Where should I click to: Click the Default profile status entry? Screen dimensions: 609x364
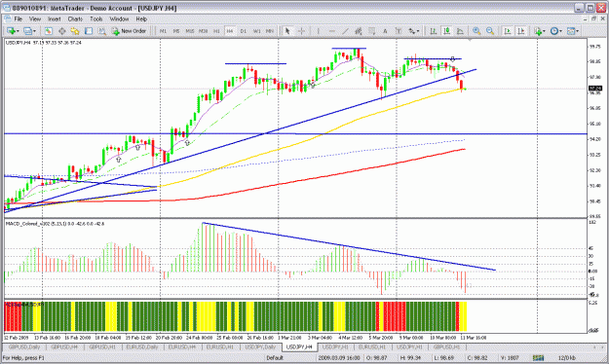[275, 358]
